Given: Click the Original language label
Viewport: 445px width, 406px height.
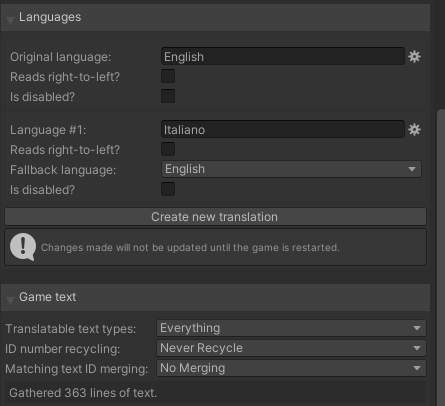Looking at the screenshot, I should pyautogui.click(x=61, y=57).
